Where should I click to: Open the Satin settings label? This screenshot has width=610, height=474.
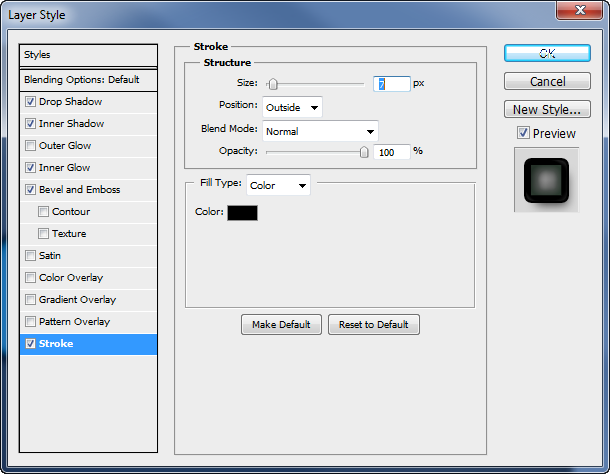(x=50, y=256)
